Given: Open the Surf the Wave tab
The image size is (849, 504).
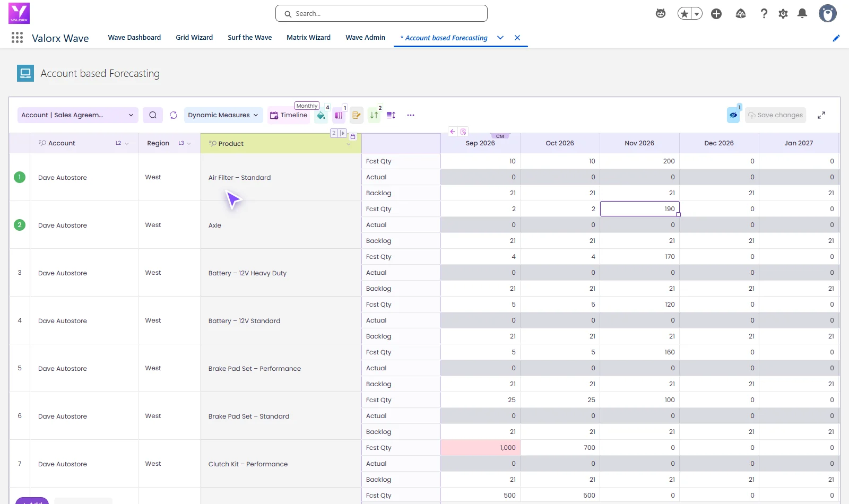Looking at the screenshot, I should pyautogui.click(x=250, y=38).
